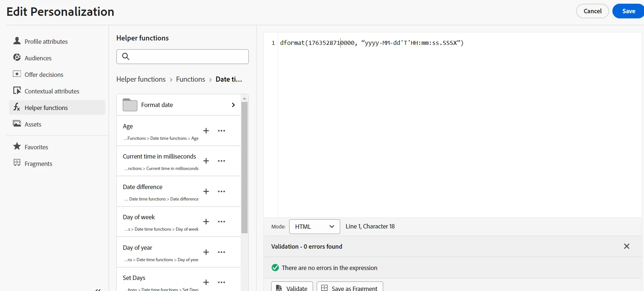This screenshot has height=291, width=644.
Task: Click 'Line 1, Character 18' status text
Action: pyautogui.click(x=370, y=226)
